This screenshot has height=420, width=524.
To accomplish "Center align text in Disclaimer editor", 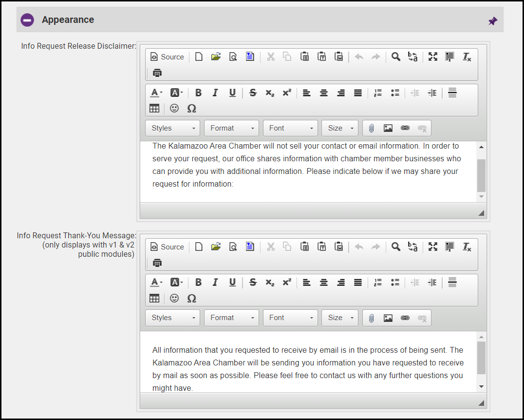I will [323, 93].
